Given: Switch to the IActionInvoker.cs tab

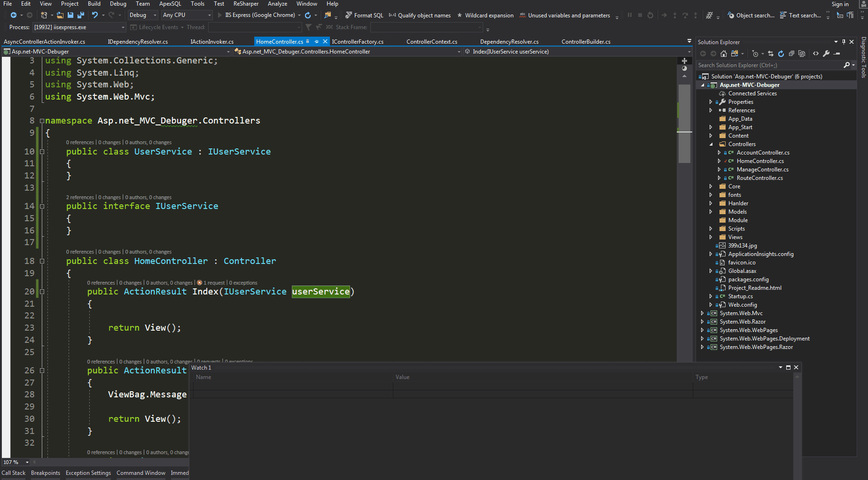Looking at the screenshot, I should point(212,42).
